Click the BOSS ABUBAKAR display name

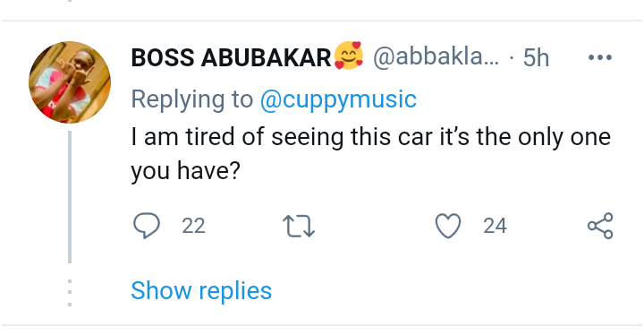click(x=232, y=57)
